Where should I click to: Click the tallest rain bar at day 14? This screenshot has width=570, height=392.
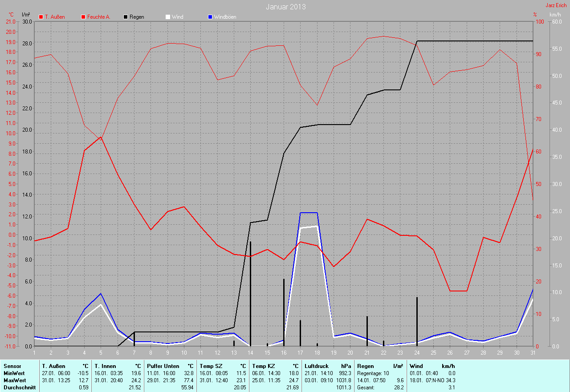250,294
